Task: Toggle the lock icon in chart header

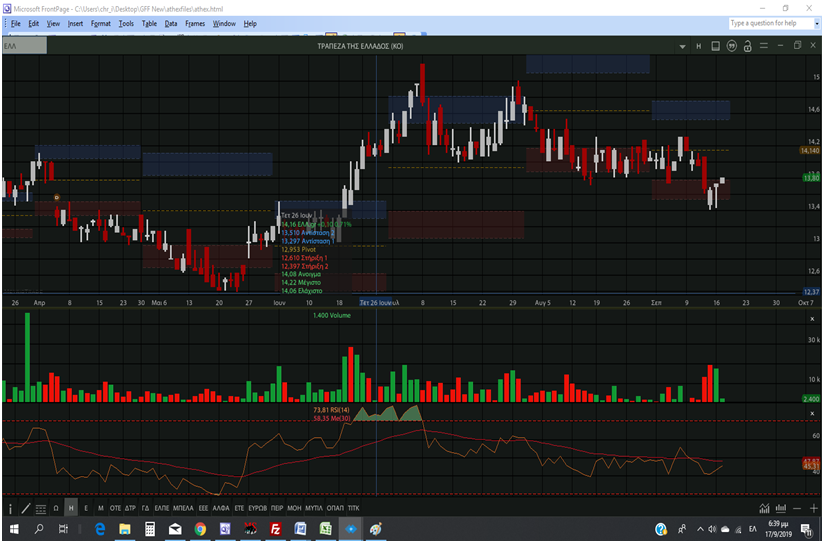Action: [x=747, y=45]
